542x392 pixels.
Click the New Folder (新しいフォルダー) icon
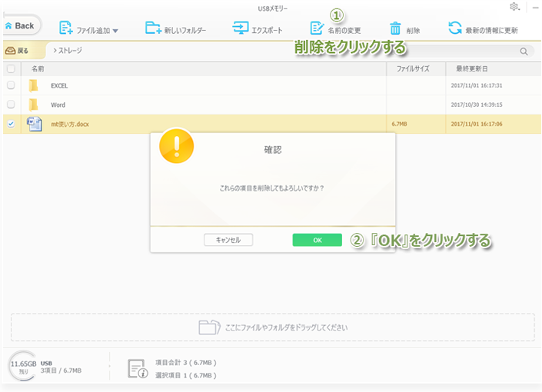click(x=154, y=29)
